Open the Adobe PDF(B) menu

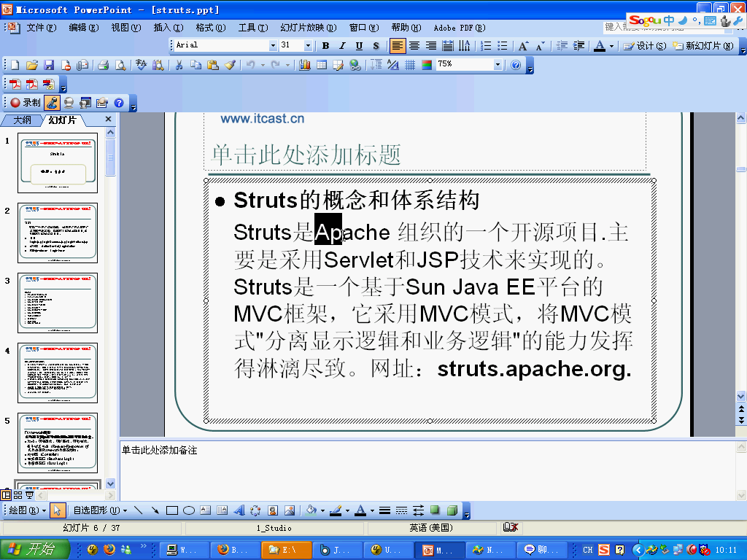[x=460, y=28]
